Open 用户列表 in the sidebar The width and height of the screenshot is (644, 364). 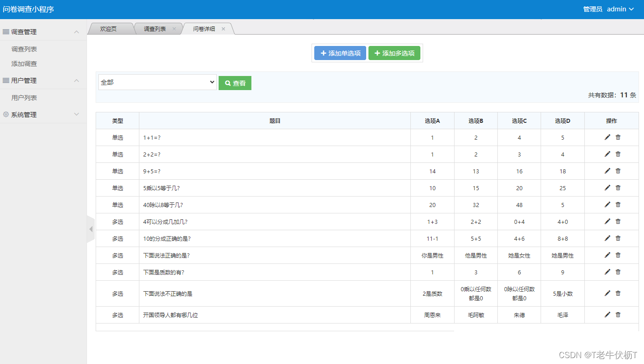point(24,98)
